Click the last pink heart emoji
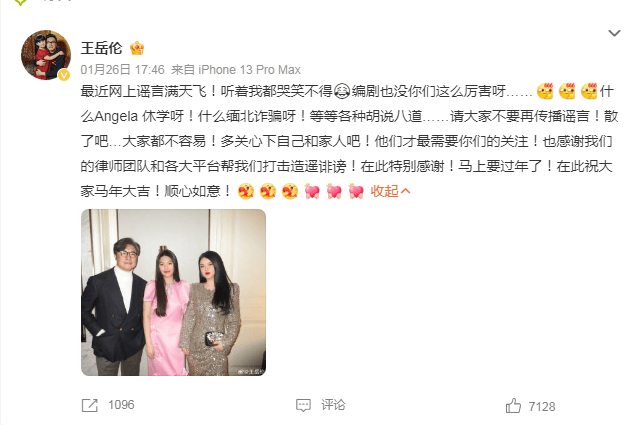Image resolution: width=634 pixels, height=425 pixels. pyautogui.click(x=356, y=191)
